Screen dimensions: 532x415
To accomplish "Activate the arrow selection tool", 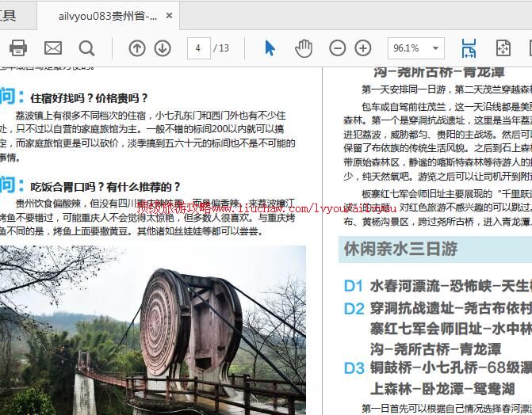I will pyautogui.click(x=270, y=48).
